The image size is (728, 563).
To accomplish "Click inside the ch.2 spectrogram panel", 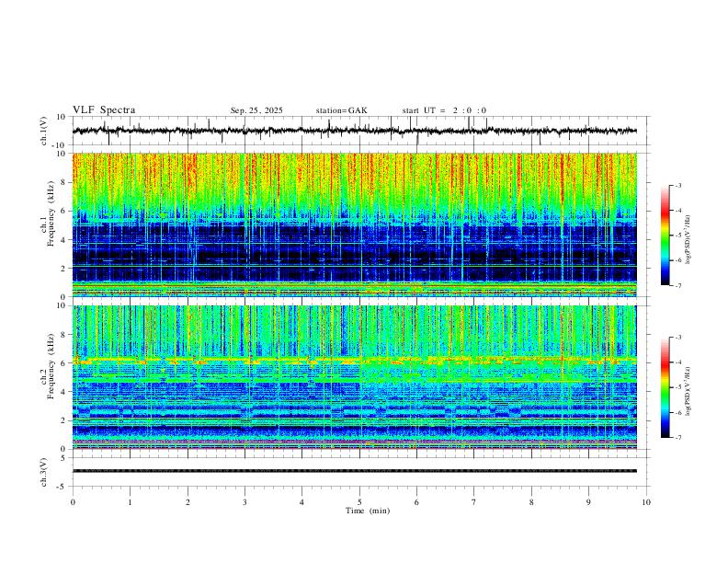I will pyautogui.click(x=355, y=377).
